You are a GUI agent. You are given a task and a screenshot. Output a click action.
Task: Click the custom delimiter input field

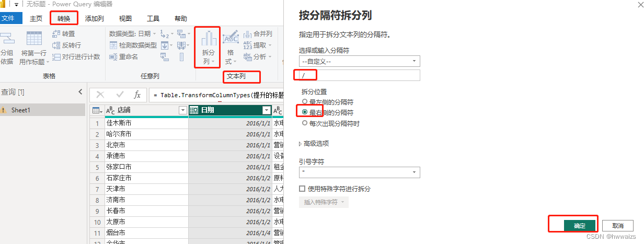click(359, 75)
